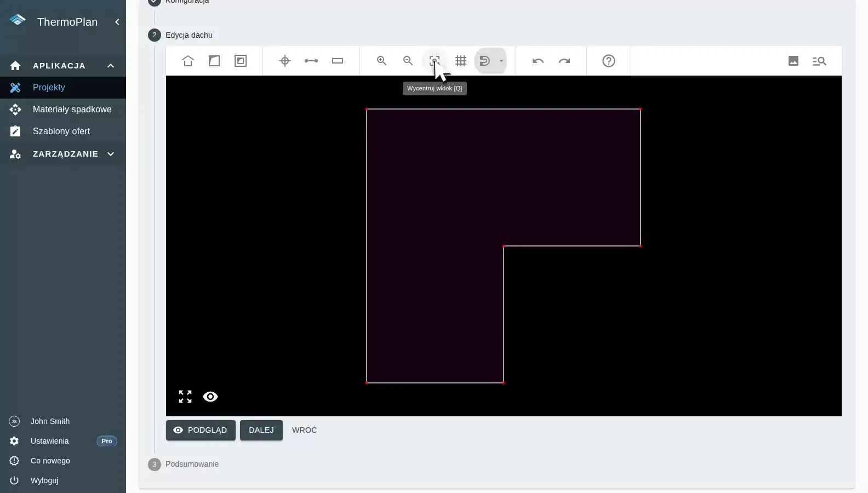The height and width of the screenshot is (493, 868).
Task: Click the top-right red vertex of the roof
Action: (641, 109)
